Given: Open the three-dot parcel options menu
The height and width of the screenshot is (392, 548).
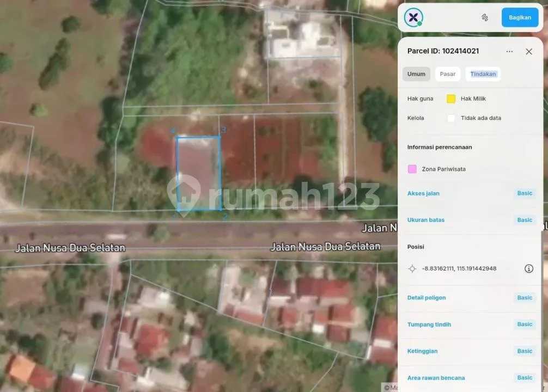Looking at the screenshot, I should [509, 51].
